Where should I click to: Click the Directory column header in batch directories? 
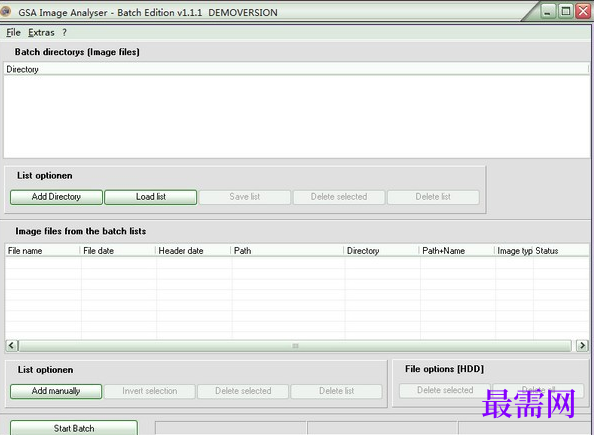click(296, 69)
